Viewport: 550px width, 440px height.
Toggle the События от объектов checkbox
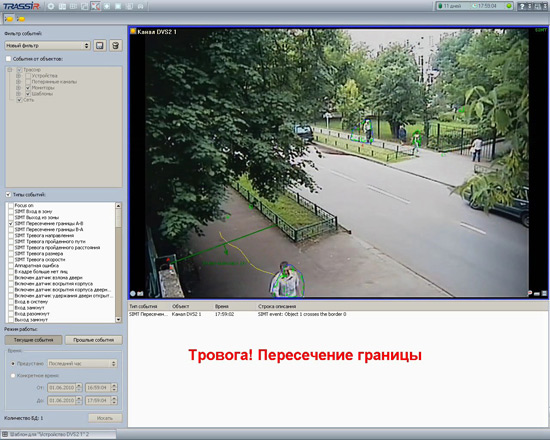click(x=8, y=59)
